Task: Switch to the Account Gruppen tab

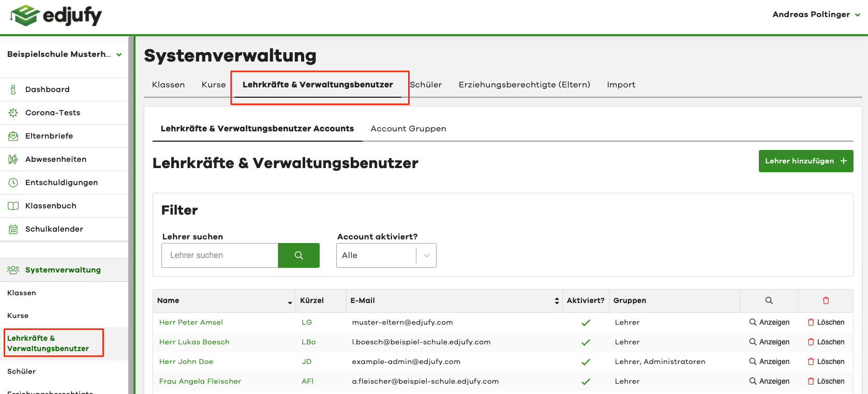Action: [408, 129]
